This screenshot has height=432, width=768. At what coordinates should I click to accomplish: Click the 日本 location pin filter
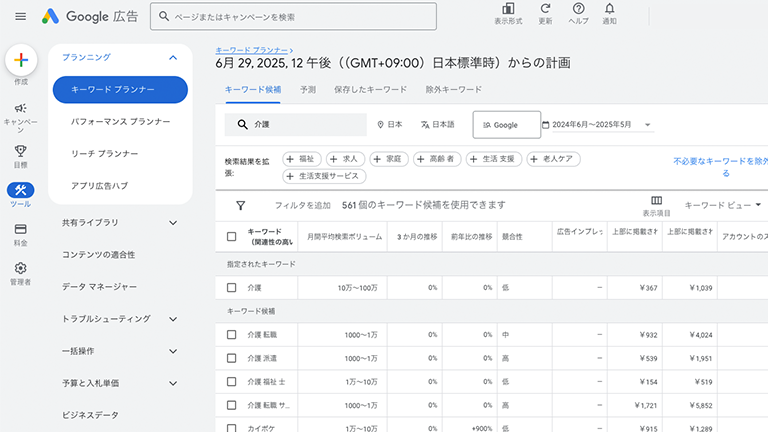click(x=390, y=124)
